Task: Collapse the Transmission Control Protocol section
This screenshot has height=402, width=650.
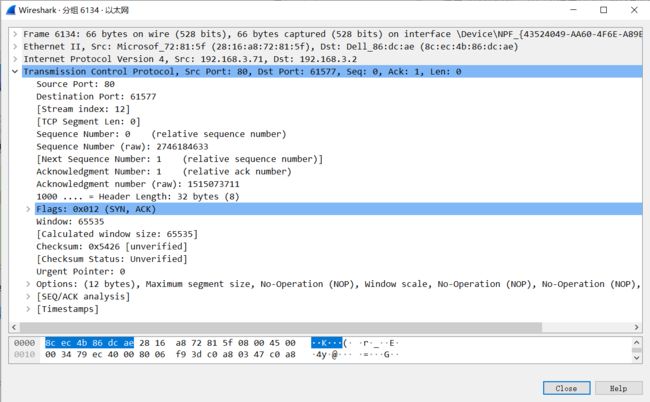Action: pos(15,71)
